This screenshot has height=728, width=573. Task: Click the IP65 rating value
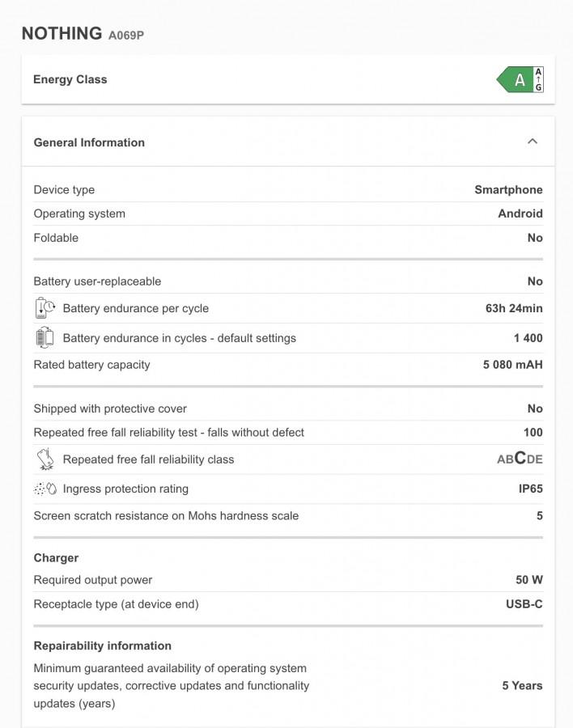click(530, 489)
